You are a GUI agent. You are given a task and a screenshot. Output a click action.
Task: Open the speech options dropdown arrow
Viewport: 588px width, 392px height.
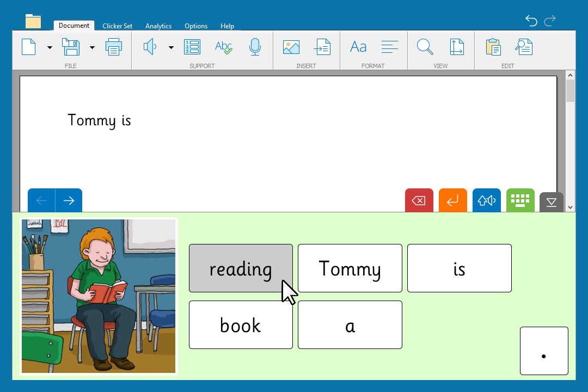(x=171, y=48)
